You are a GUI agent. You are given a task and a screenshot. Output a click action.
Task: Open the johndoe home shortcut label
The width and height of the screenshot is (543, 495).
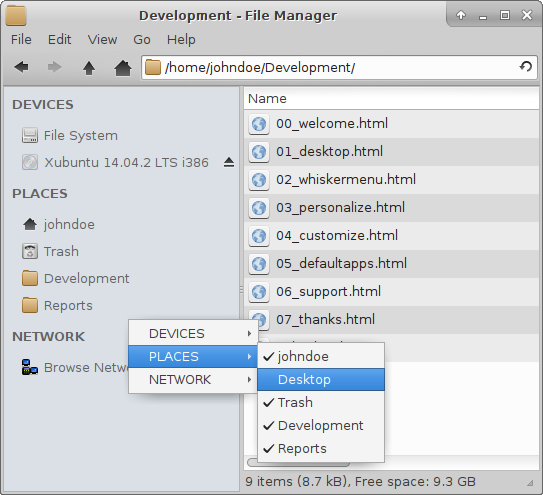(69, 224)
